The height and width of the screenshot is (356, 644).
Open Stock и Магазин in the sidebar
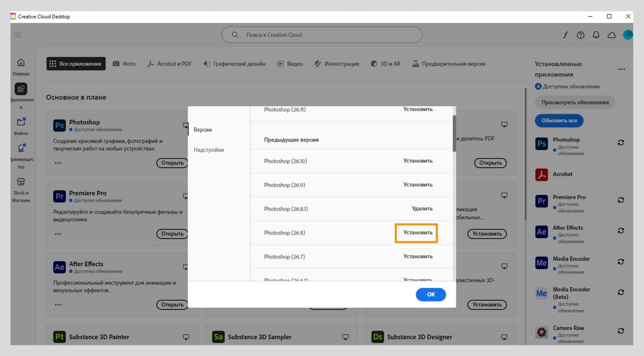click(x=21, y=190)
